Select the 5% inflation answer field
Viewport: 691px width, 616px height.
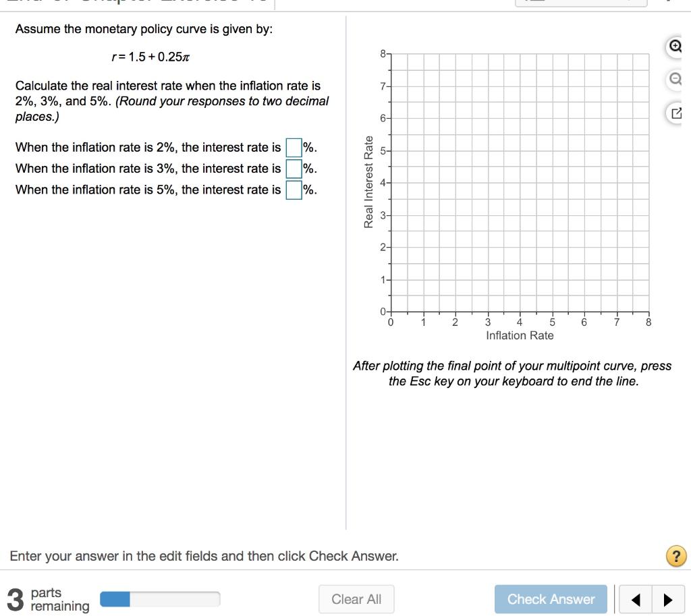[x=293, y=190]
